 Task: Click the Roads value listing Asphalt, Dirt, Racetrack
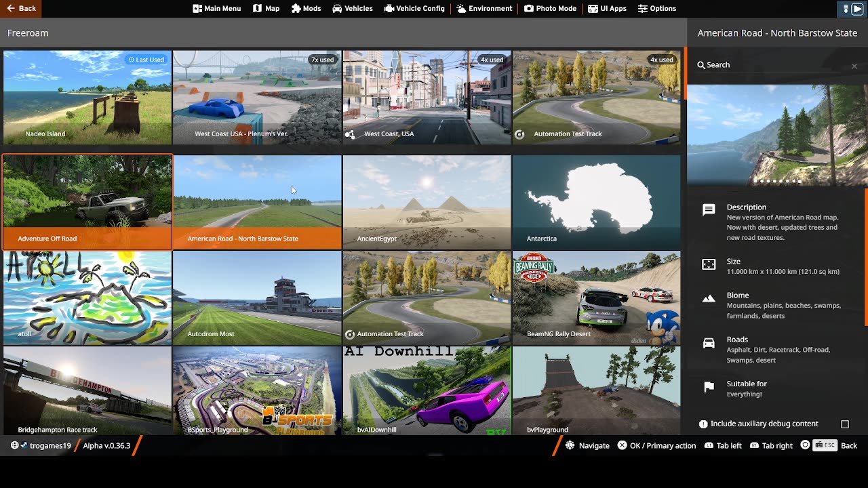tap(778, 355)
